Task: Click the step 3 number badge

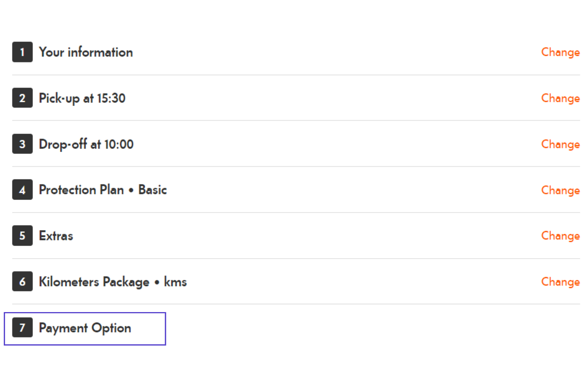Action: click(22, 144)
